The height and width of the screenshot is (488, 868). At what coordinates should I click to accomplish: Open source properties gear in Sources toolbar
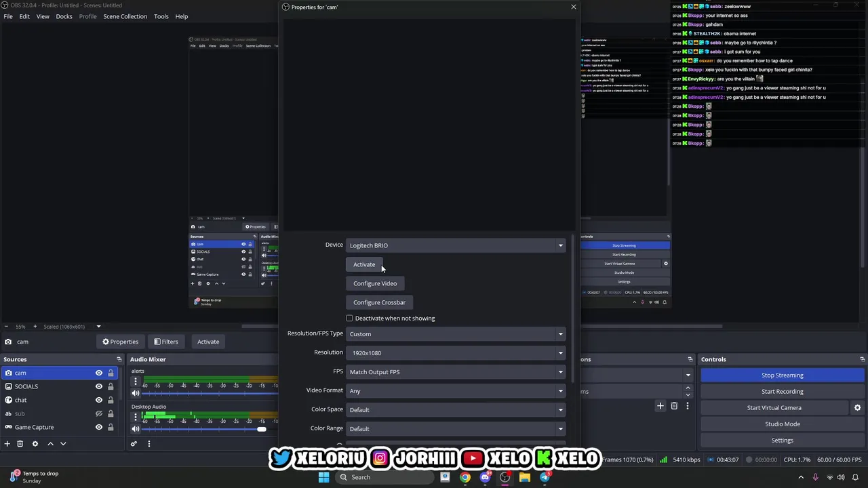click(x=35, y=443)
